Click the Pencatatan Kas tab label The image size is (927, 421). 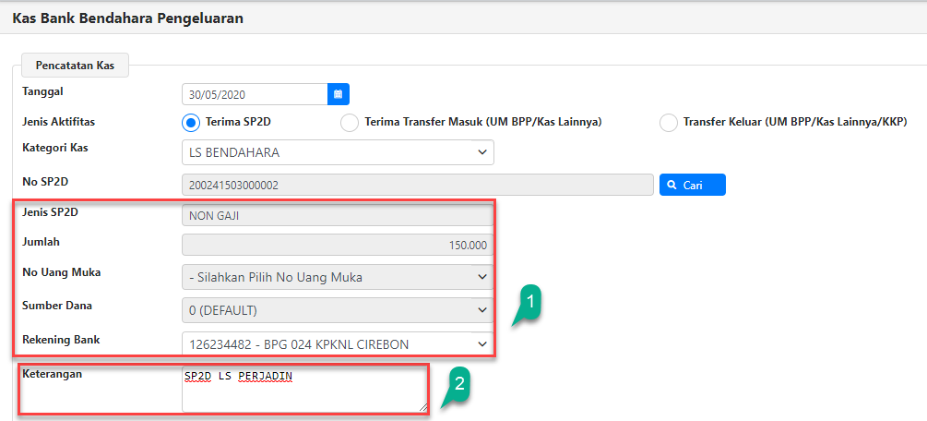[x=75, y=65]
